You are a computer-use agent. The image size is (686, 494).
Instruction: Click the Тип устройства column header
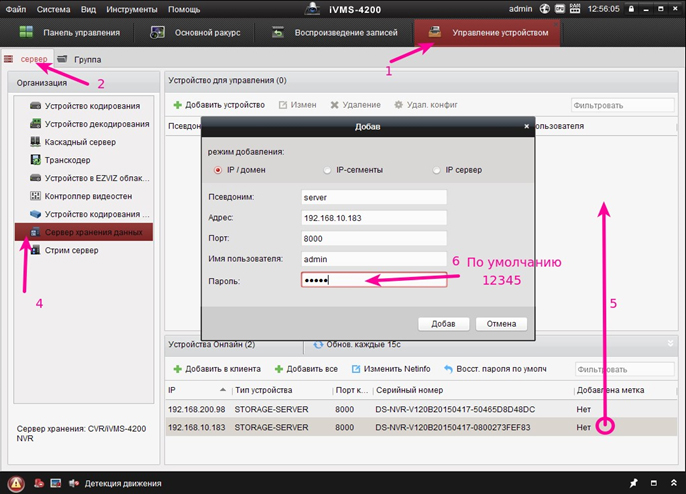(x=264, y=390)
